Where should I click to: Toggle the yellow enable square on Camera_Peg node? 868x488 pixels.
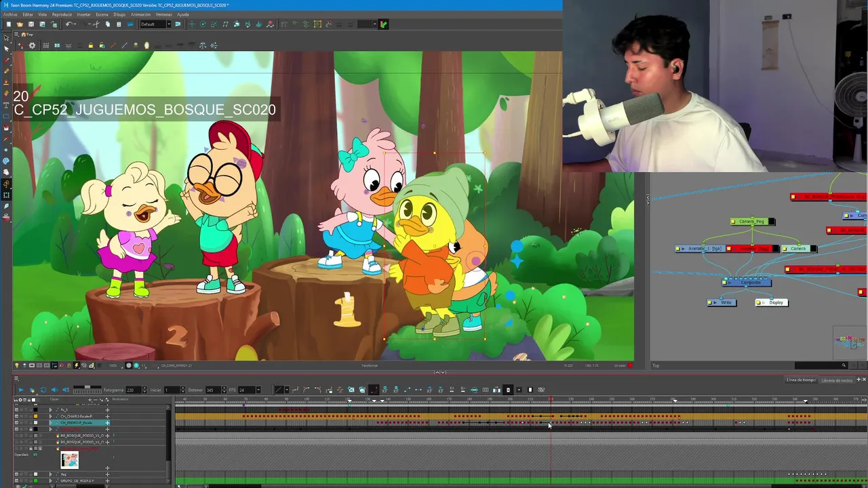point(733,222)
